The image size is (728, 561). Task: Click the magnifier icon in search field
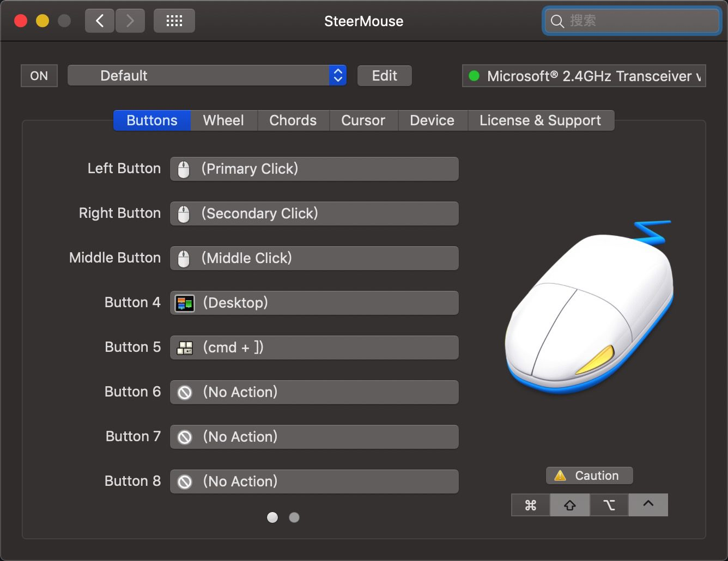coord(557,21)
